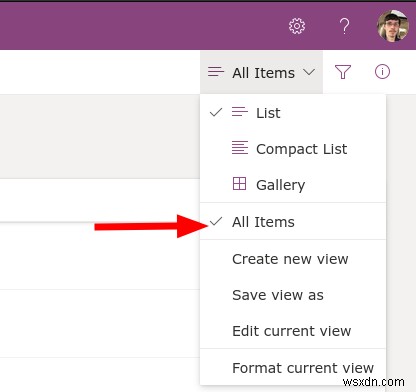Select the All Items view entry

(x=293, y=222)
